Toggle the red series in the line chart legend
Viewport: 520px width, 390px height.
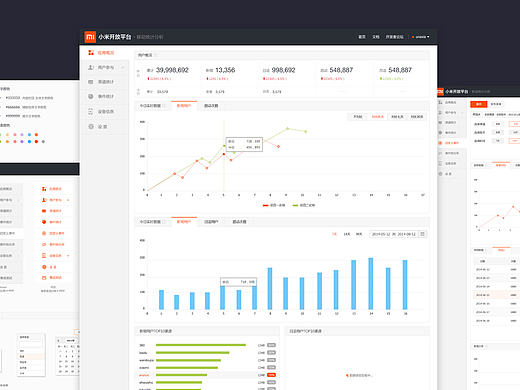point(274,205)
